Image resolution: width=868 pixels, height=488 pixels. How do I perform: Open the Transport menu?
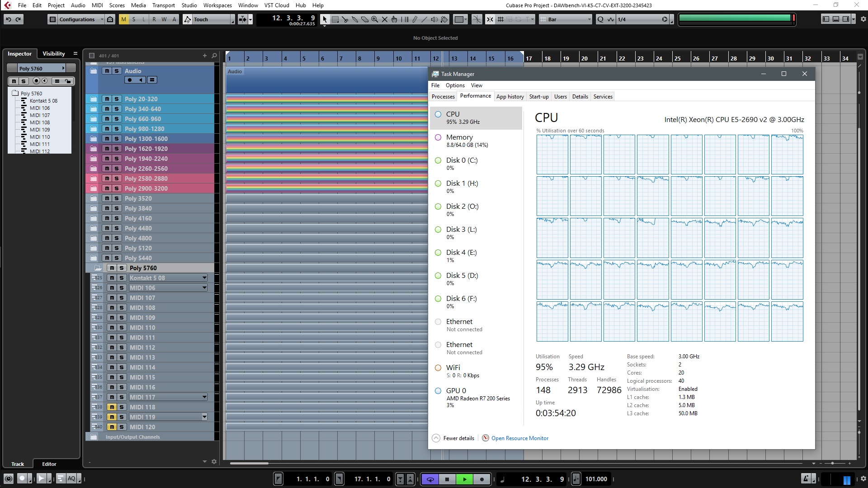point(163,5)
